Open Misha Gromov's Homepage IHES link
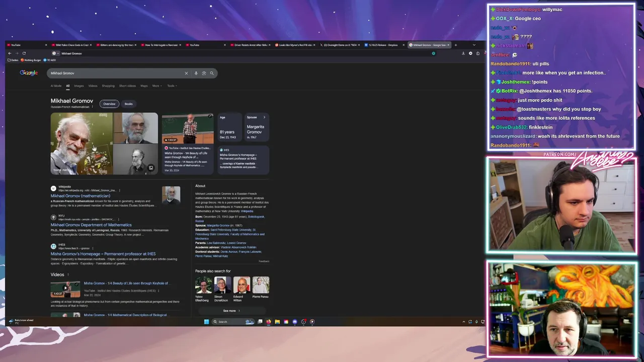 (103, 254)
